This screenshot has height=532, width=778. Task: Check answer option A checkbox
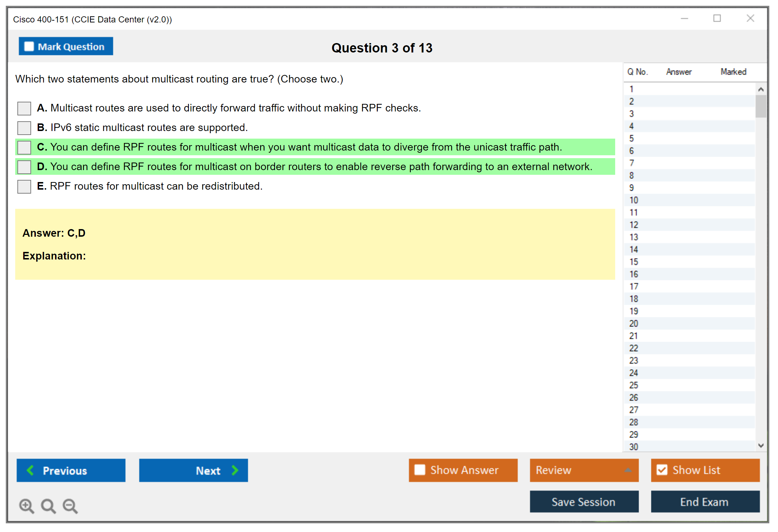point(24,108)
